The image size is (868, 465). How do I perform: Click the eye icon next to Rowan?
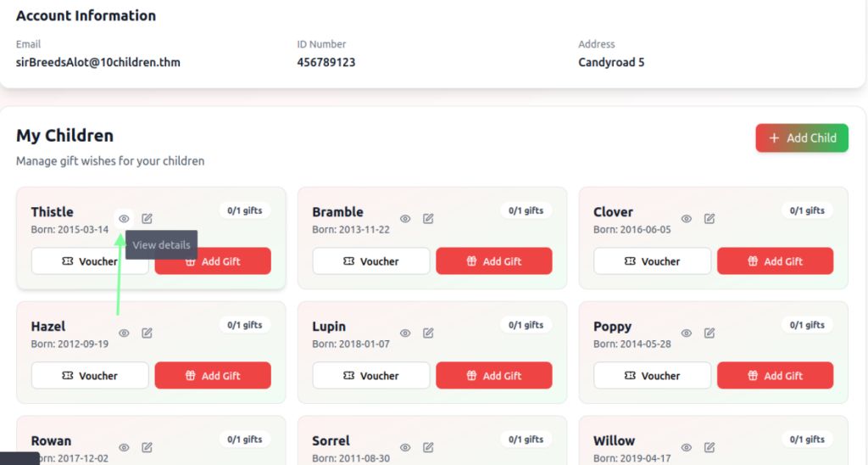point(124,447)
